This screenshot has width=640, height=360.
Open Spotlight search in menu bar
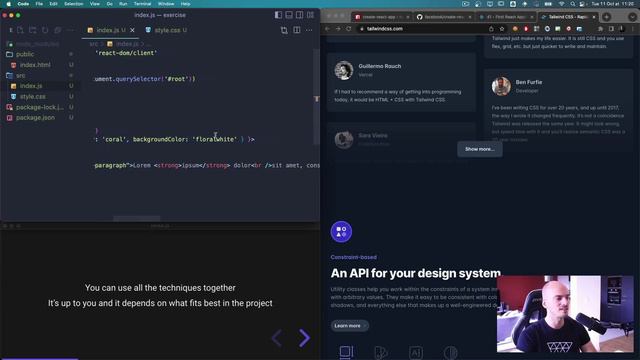(572, 4)
